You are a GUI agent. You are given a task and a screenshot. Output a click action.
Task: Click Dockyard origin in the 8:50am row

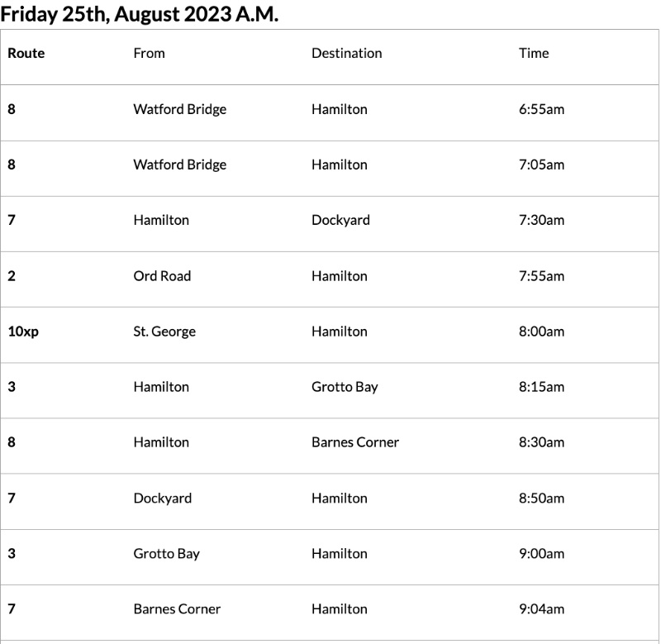click(x=162, y=498)
